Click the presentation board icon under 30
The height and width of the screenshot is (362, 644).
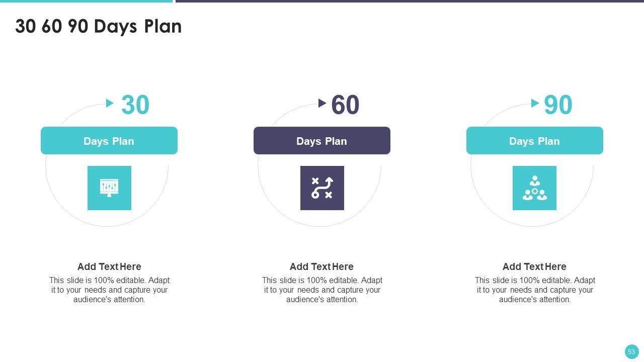pyautogui.click(x=109, y=188)
